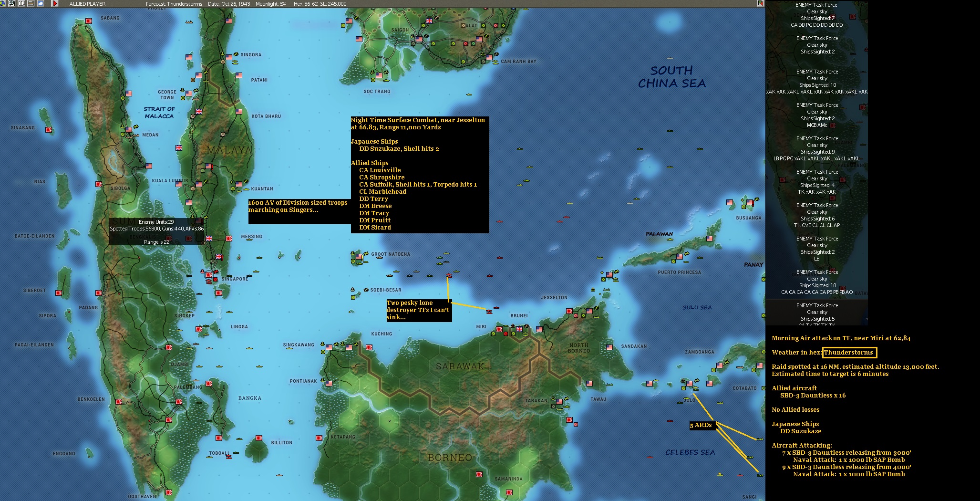Select the US base flag at Busuanga
This screenshot has width=980, height=501.
coord(750,202)
